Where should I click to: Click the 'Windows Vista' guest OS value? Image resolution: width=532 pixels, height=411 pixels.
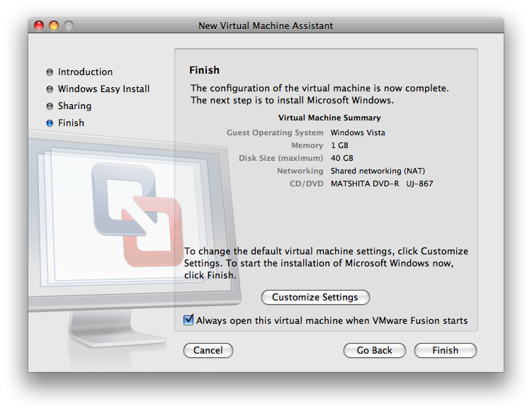[358, 133]
